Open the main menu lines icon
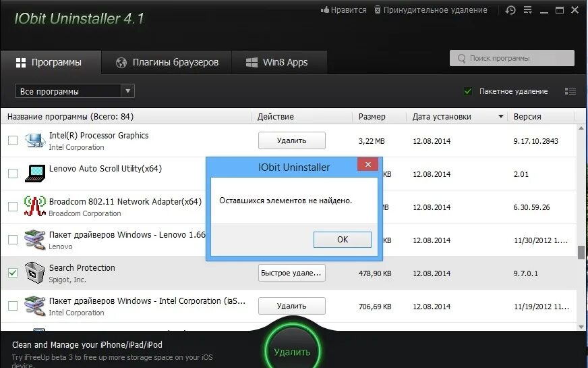Viewport: 588px width, 368px height. 527,9
